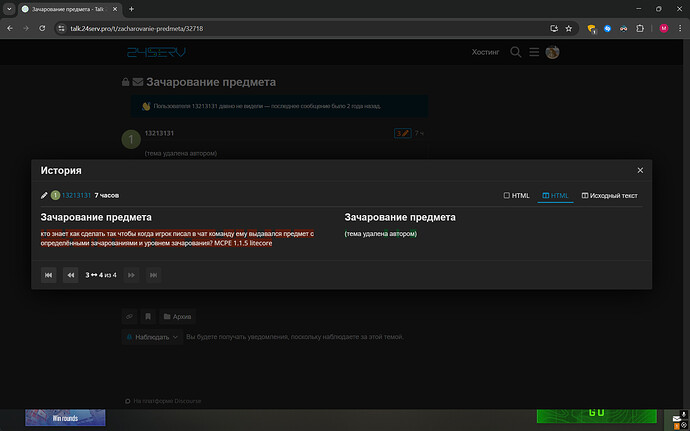Open the Extensions puzzle menu
This screenshot has width=690, height=431.
click(x=640, y=28)
